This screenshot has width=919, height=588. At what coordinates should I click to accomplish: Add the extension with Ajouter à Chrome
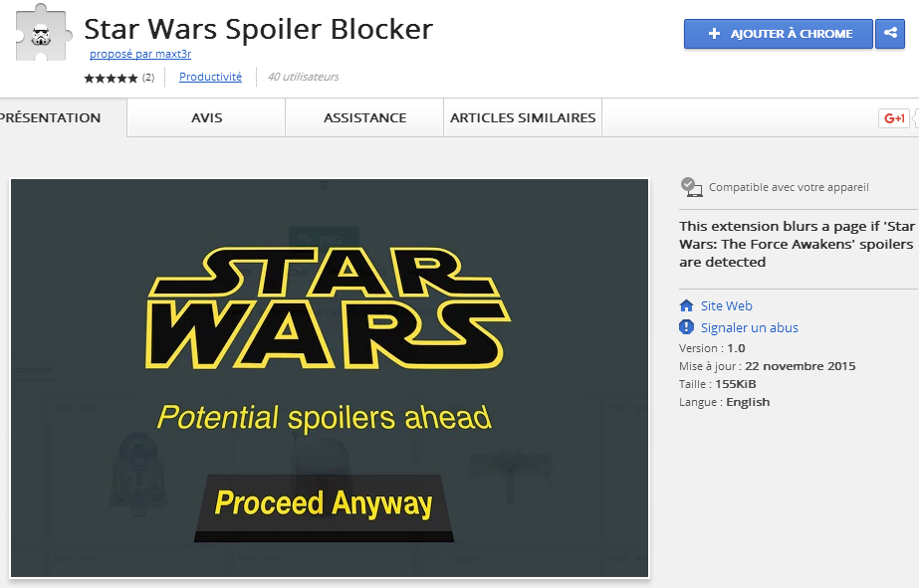point(779,34)
